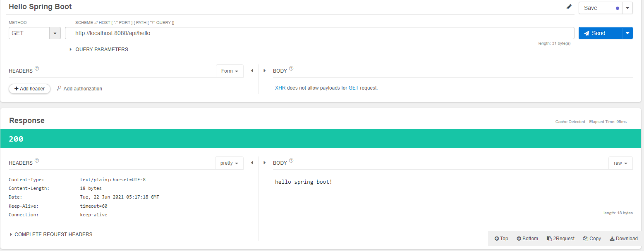Open the Send button dropdown arrow

click(627, 33)
